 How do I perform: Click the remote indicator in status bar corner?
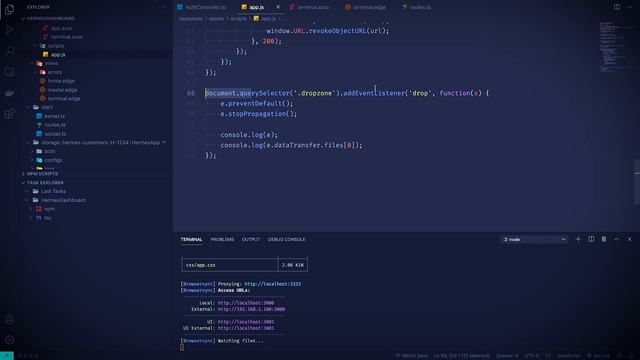(7, 356)
